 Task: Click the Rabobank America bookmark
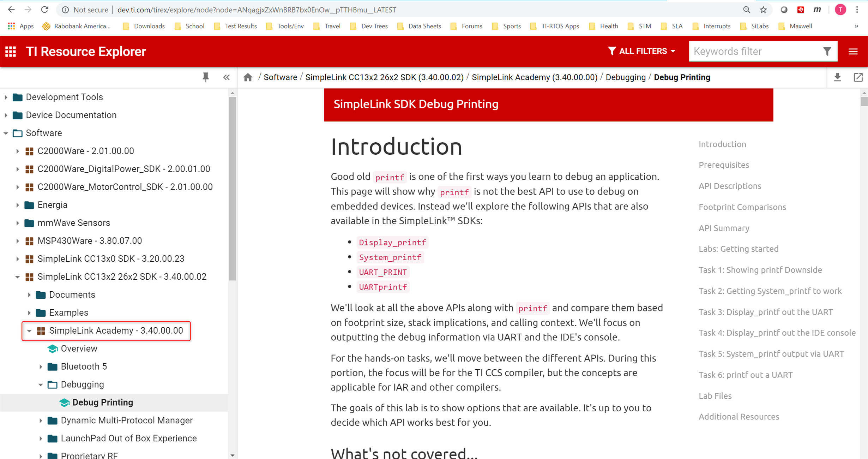[76, 26]
